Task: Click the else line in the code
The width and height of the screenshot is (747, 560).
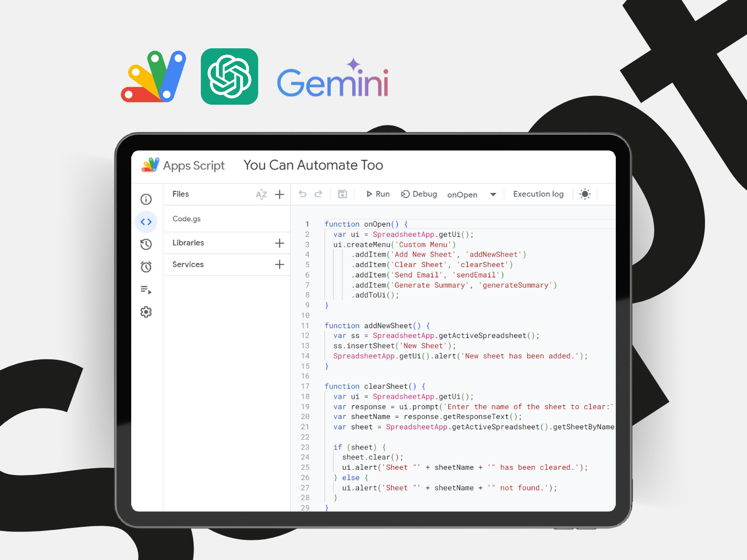Action: pyautogui.click(x=351, y=478)
